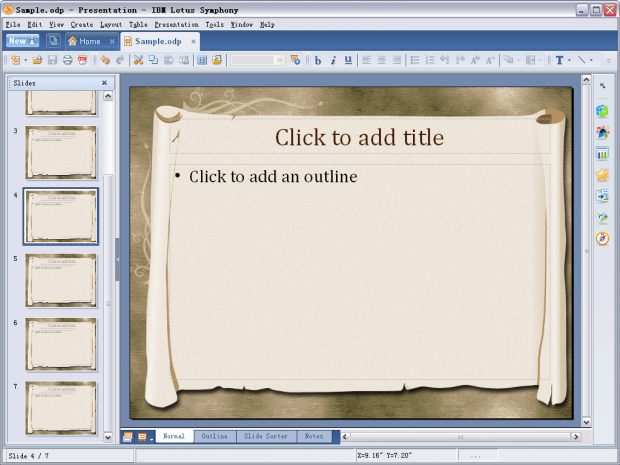Click the Undo arrow icon
Viewport: 620px width, 465px height.
coord(105,60)
